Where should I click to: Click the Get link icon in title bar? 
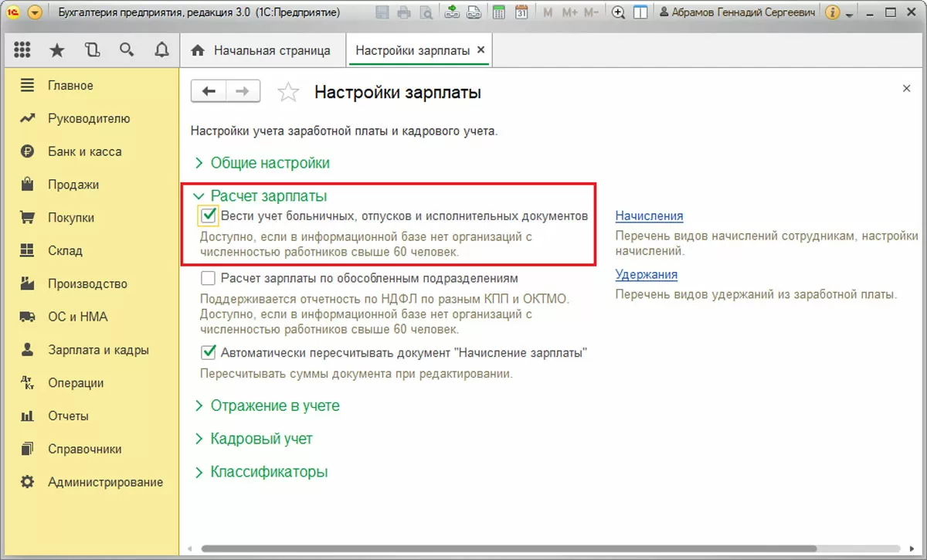[x=453, y=12]
